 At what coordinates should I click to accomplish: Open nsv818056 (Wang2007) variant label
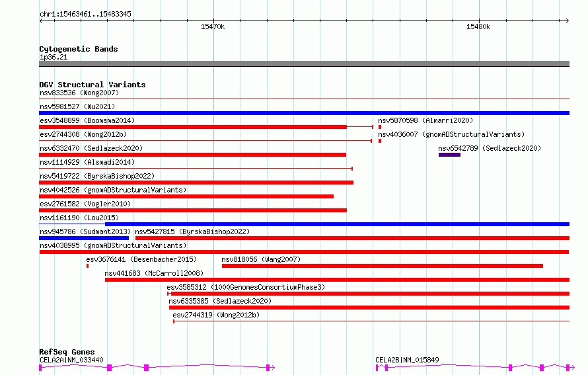pyautogui.click(x=261, y=259)
